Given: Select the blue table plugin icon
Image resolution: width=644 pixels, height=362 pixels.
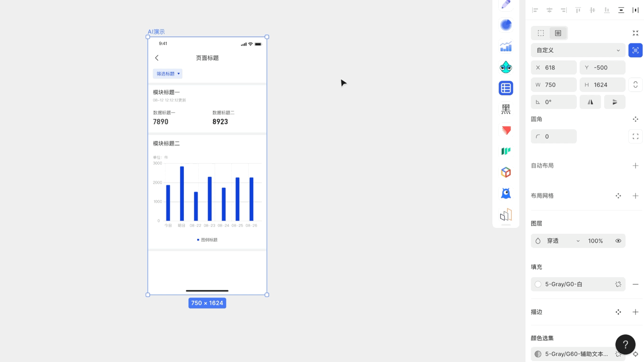Looking at the screenshot, I should pyautogui.click(x=506, y=88).
